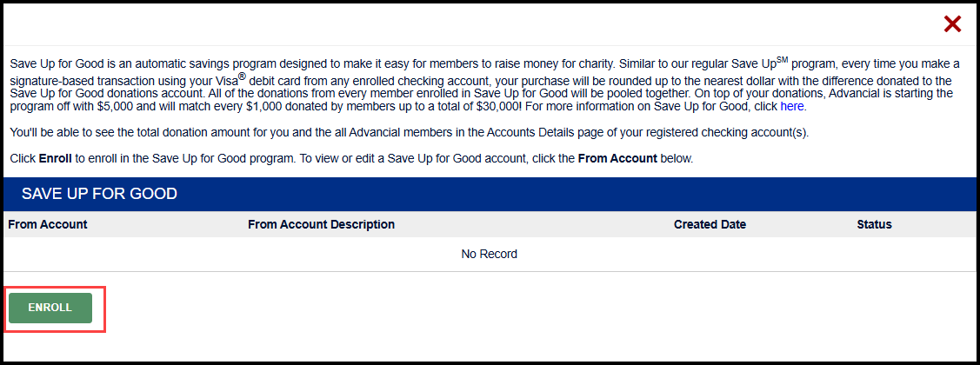Open the 'here' more information link
Image resolution: width=980 pixels, height=365 pixels.
coord(792,107)
